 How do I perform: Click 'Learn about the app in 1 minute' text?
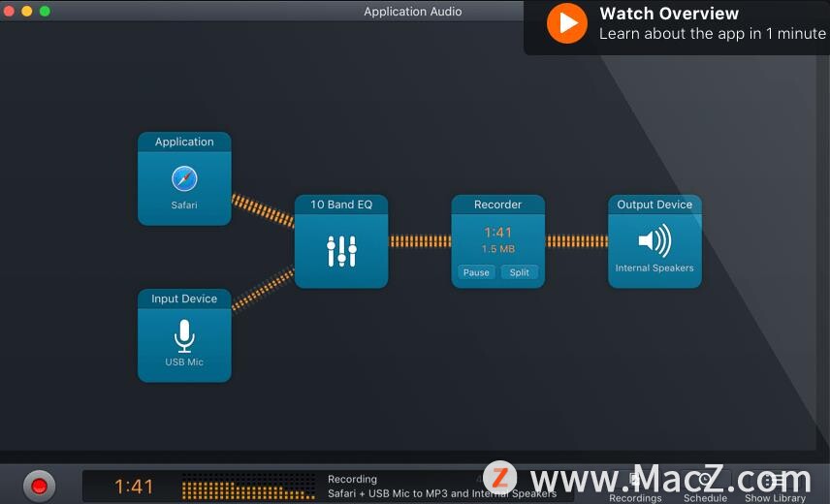(x=713, y=34)
